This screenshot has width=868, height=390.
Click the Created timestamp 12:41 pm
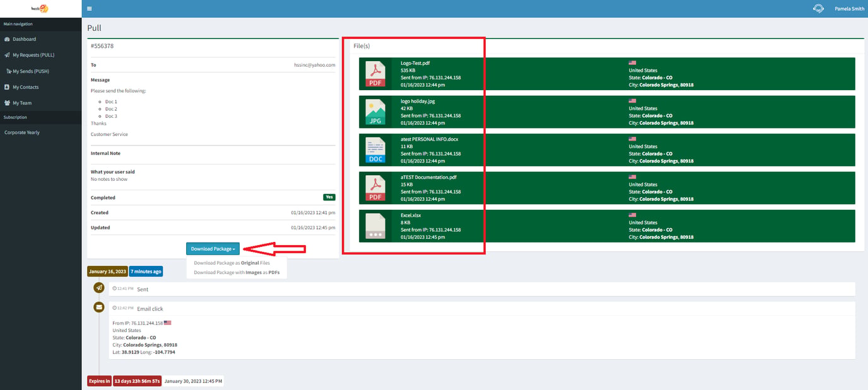tap(313, 212)
